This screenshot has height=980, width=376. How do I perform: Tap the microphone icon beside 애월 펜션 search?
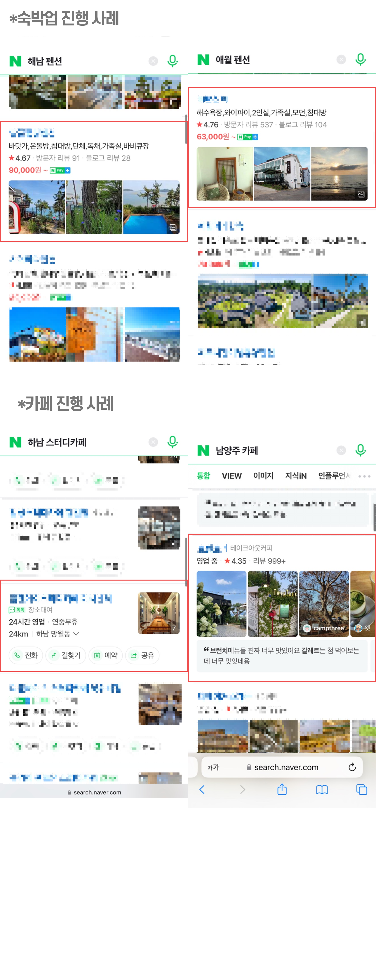360,59
